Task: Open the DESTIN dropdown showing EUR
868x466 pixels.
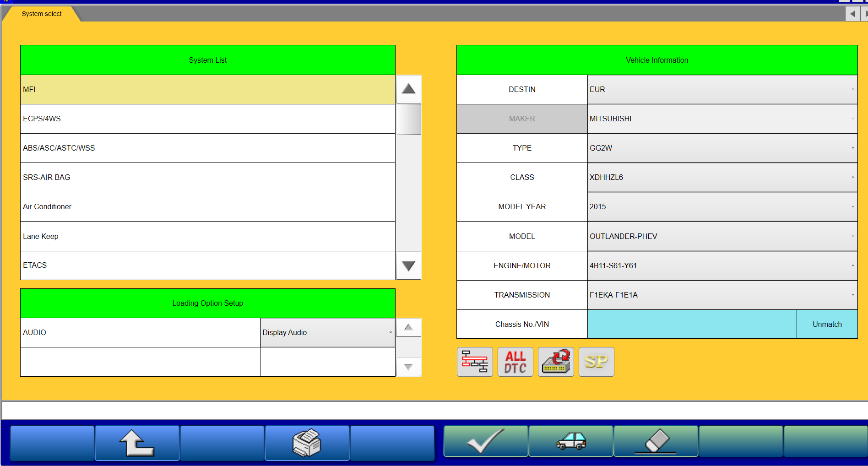Action: tap(722, 90)
